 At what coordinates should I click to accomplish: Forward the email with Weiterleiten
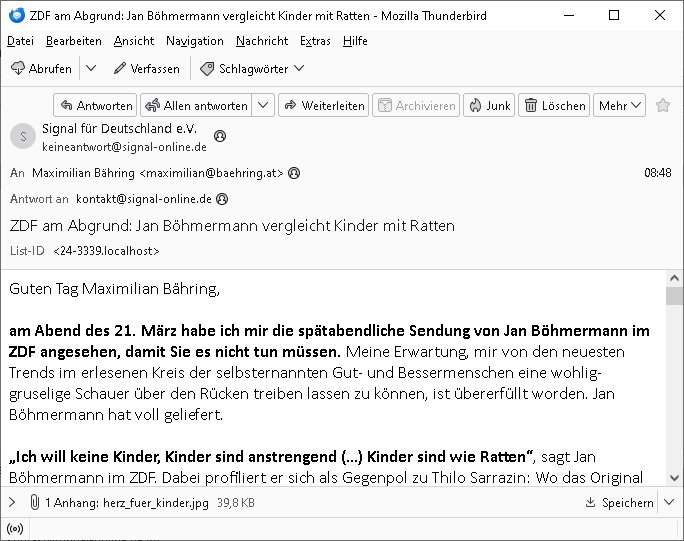pos(324,105)
